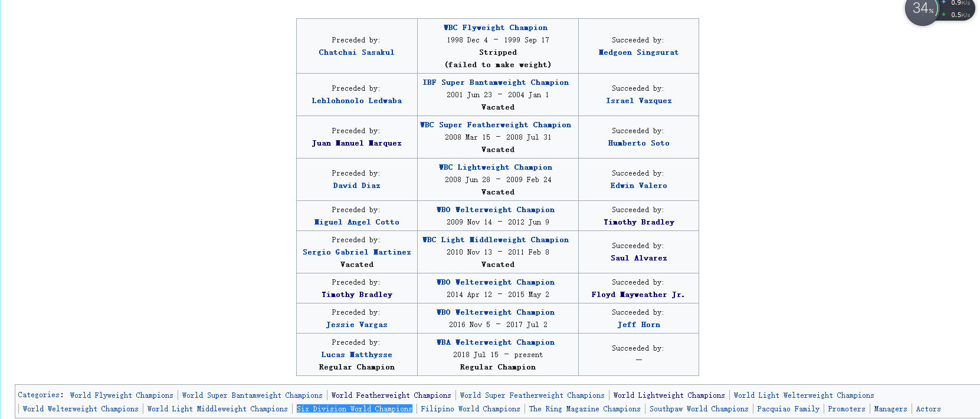Open World Light Welterweight Champions category
Screen dimensions: 980x419
click(804, 395)
